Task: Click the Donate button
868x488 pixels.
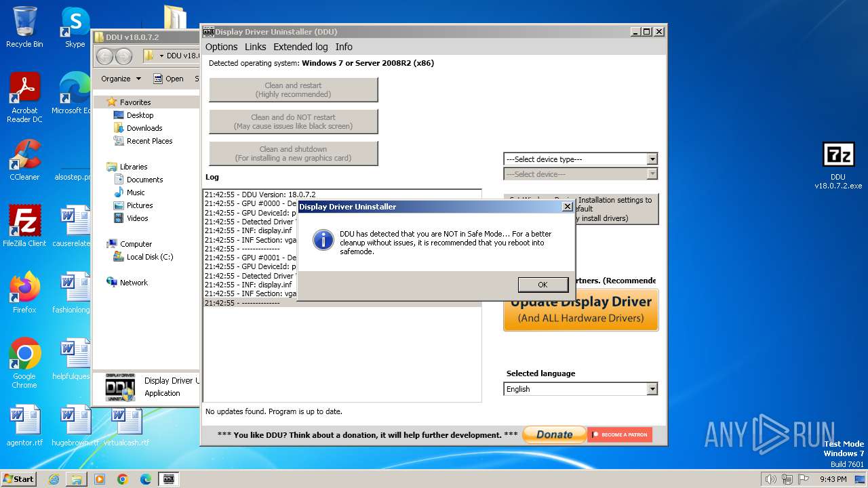Action: click(x=554, y=434)
